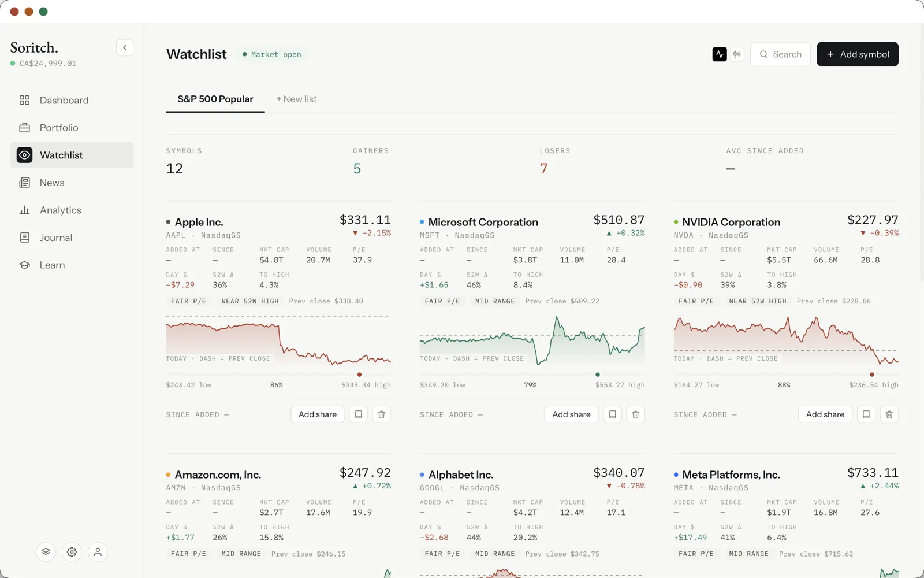
Task: Delete Apple from the watchlist
Action: (x=382, y=414)
